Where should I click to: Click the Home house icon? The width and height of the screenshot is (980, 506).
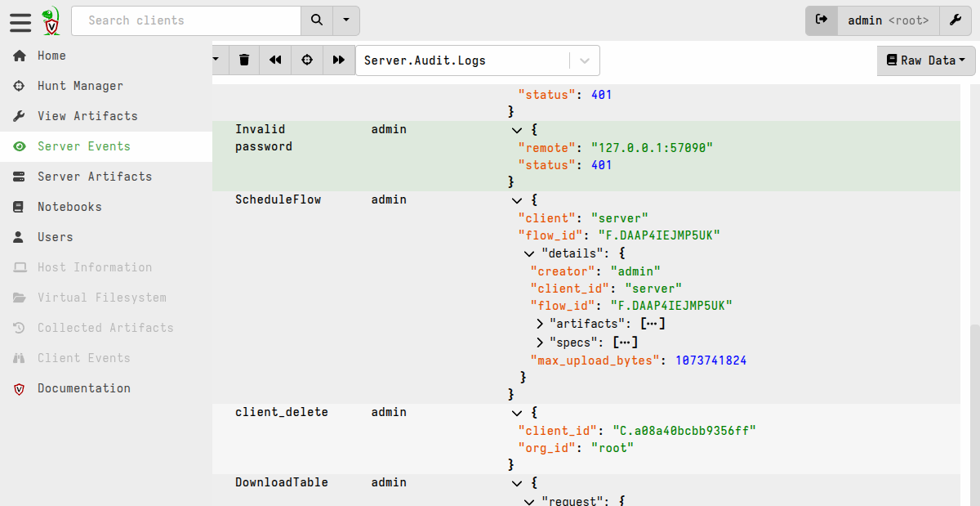pyautogui.click(x=20, y=56)
